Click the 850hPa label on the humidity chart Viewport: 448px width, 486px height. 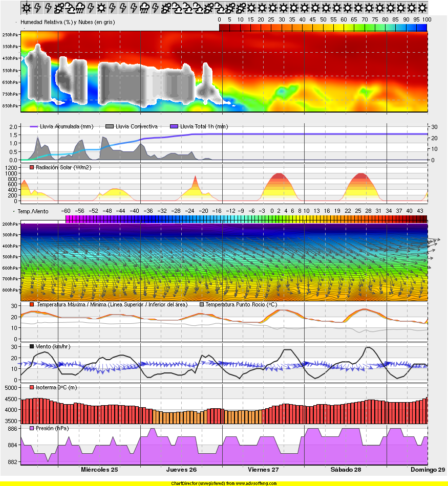pos(10,106)
